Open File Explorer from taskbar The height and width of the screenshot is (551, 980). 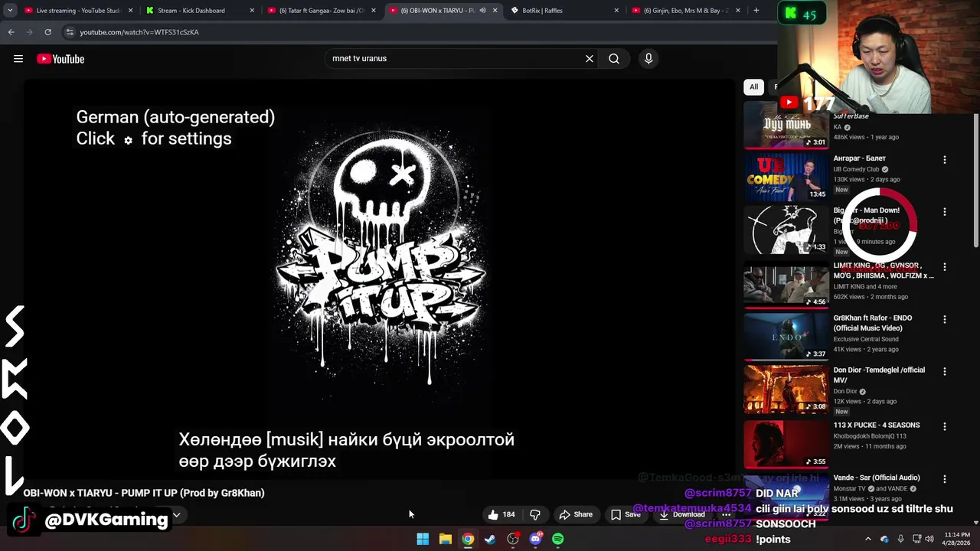click(445, 539)
